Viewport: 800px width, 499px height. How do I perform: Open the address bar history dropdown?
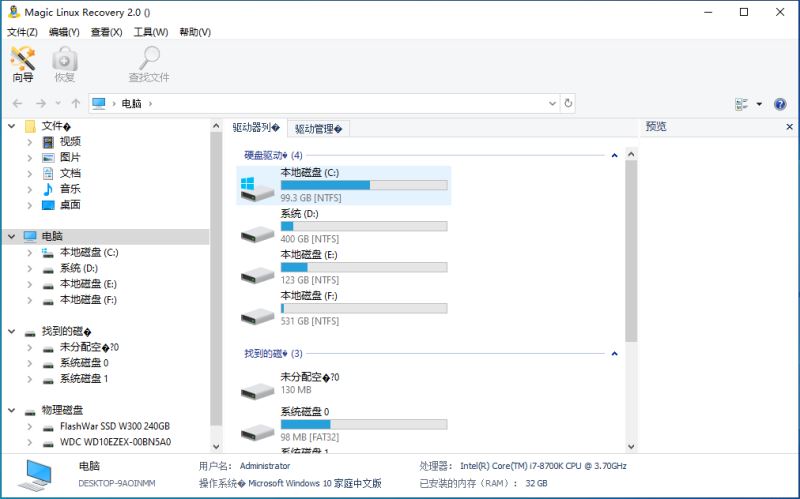(x=552, y=104)
